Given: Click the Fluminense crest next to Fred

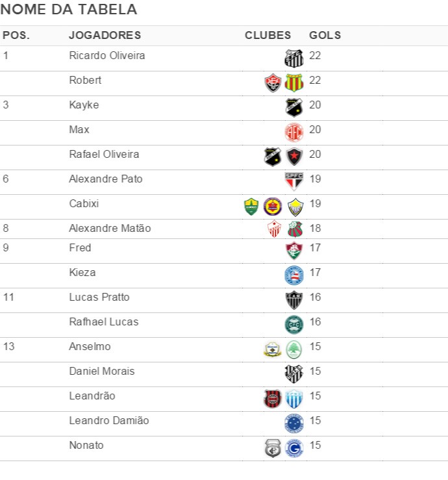Looking at the screenshot, I should pos(293,251).
